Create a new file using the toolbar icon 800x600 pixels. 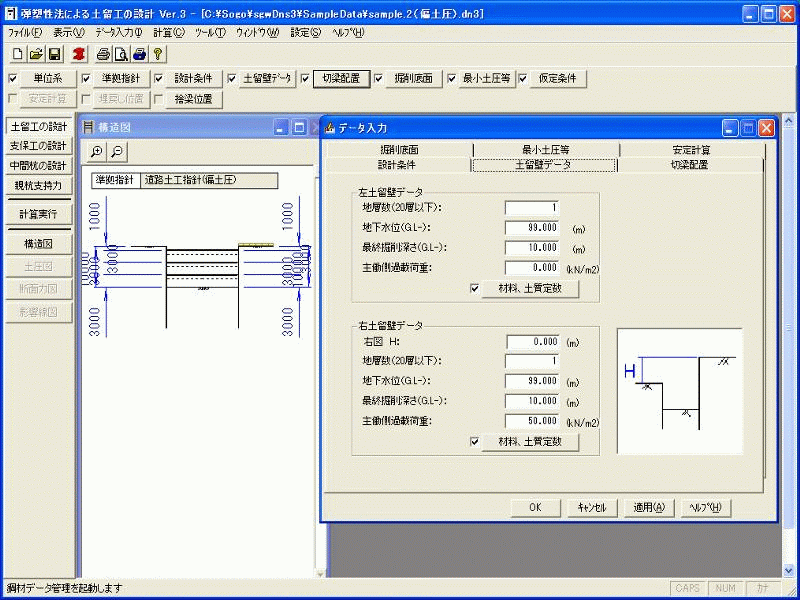(x=16, y=57)
